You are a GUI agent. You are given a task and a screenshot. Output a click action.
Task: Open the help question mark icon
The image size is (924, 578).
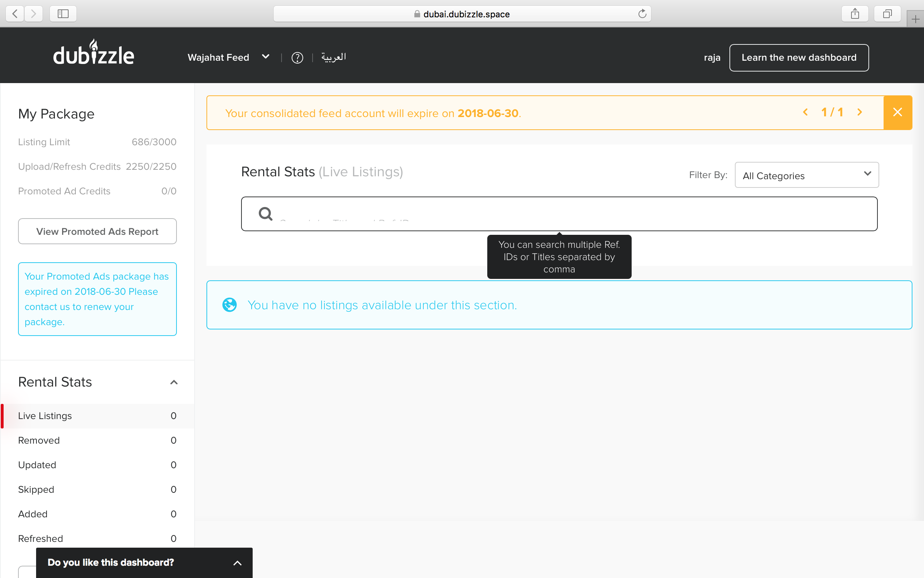[x=297, y=58]
